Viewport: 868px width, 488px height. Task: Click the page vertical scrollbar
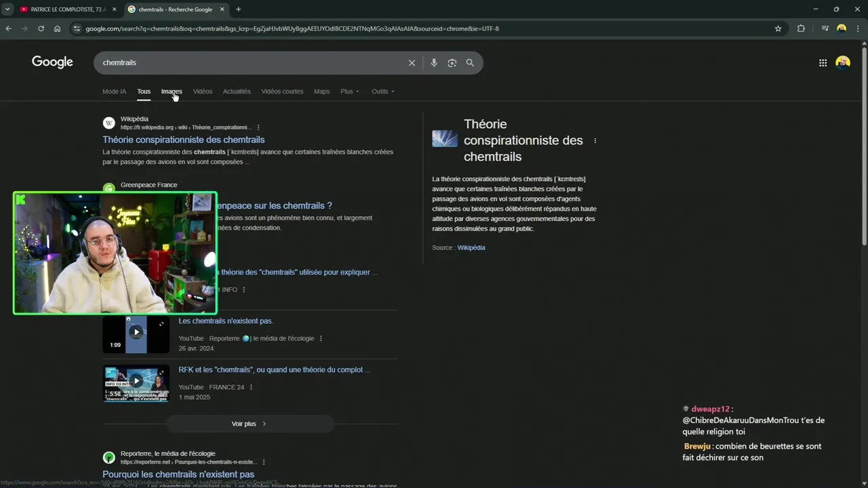(864, 146)
